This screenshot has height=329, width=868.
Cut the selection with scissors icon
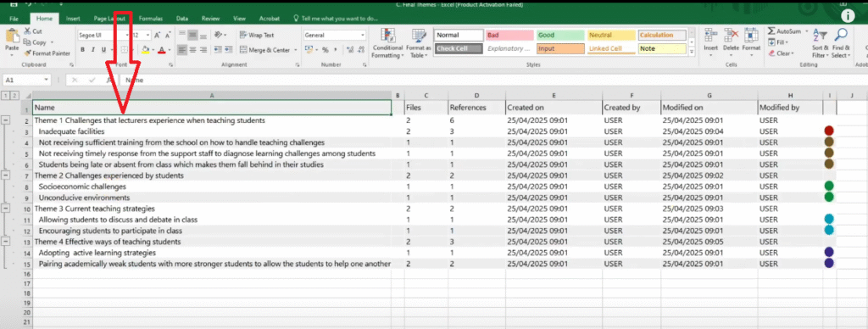27,31
